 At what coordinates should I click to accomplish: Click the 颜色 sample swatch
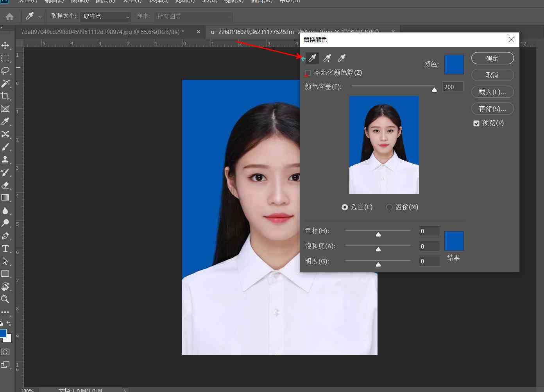(x=454, y=64)
